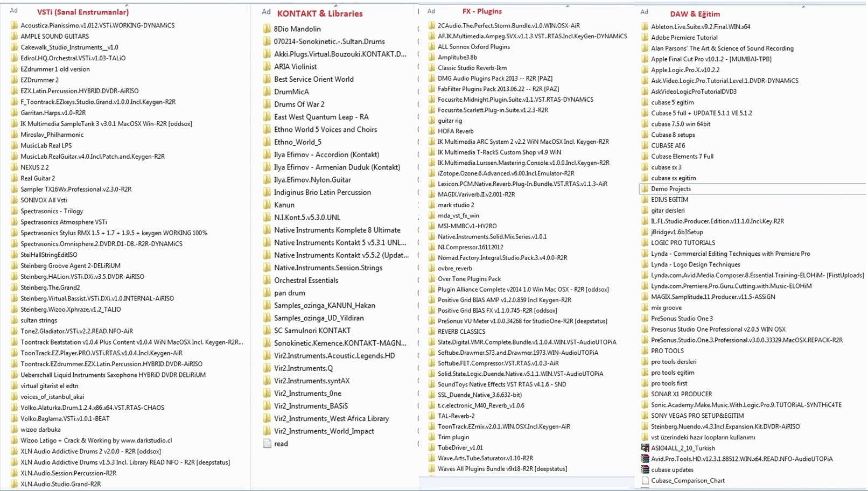
Task: Open the Orchestral Essentials folder
Action: point(306,280)
